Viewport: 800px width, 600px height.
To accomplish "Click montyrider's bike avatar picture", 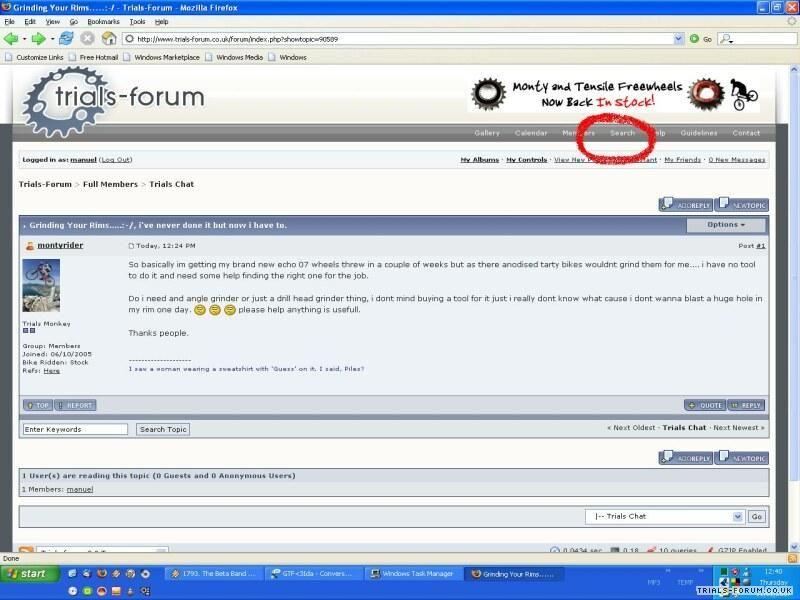I will point(41,285).
